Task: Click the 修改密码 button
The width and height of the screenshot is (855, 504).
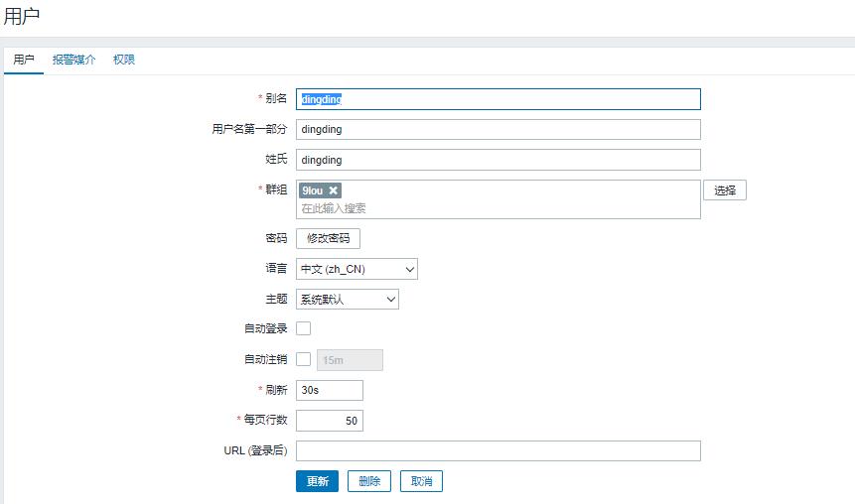Action: coord(328,238)
